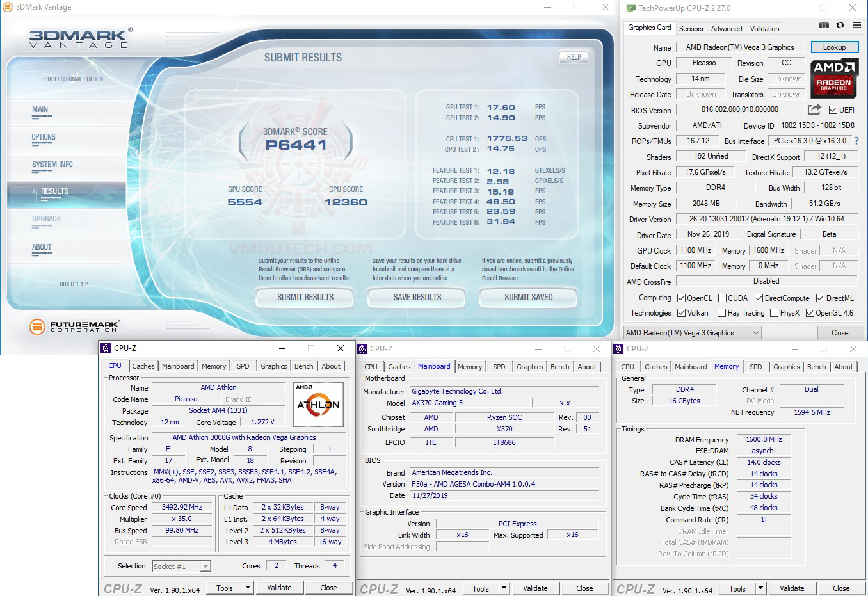Open ABOUT in the 3DMark sidebar
868x596 pixels.
[x=42, y=248]
